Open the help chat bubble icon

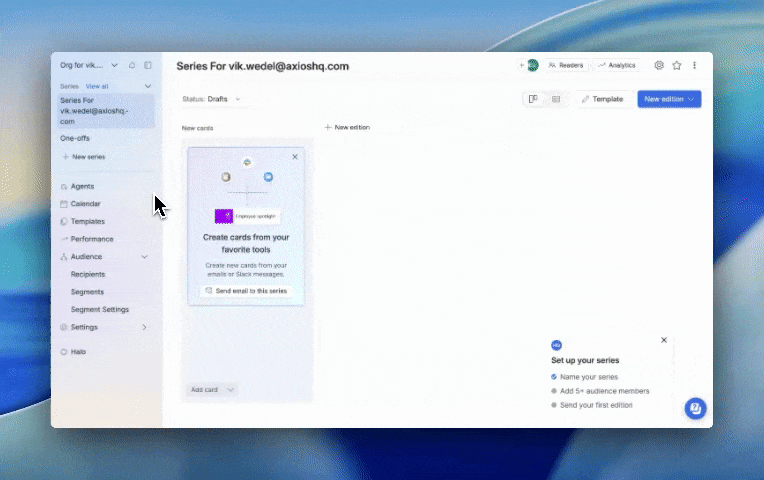[695, 408]
